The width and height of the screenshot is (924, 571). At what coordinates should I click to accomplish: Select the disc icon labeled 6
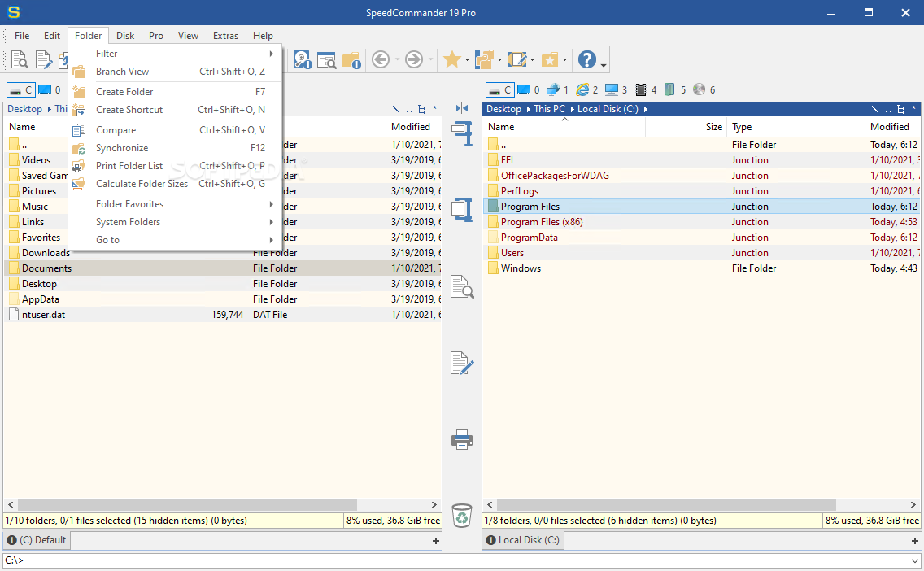pos(704,89)
